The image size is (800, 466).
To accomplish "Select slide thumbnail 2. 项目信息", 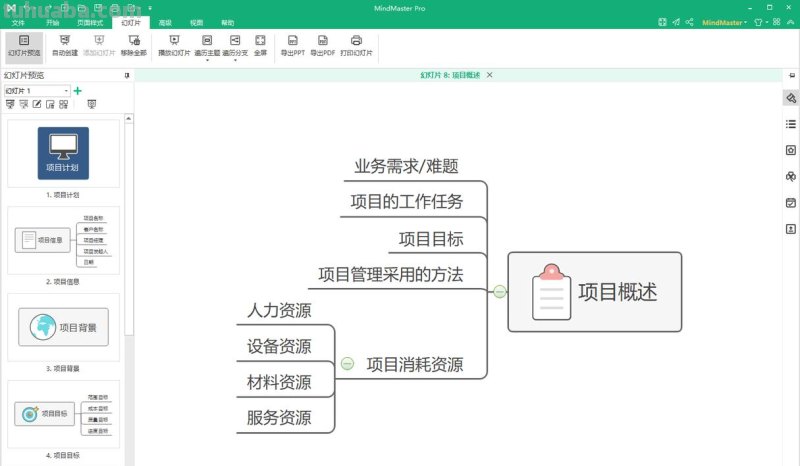I will pos(63,240).
